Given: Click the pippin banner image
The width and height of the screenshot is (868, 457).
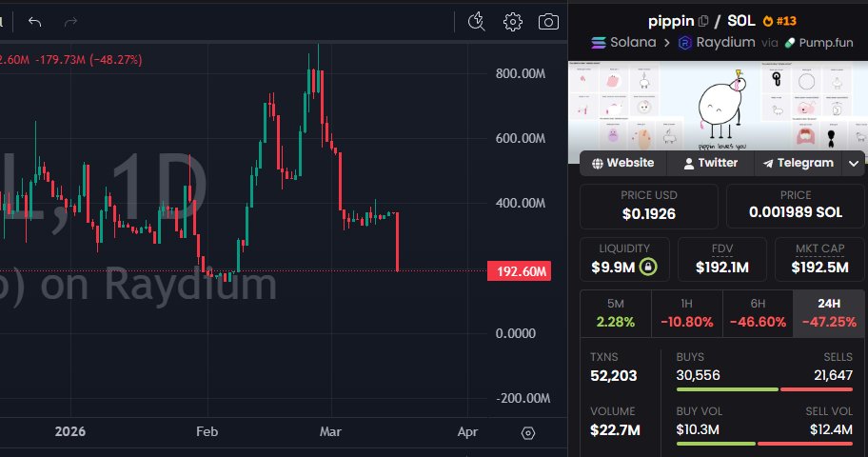Looking at the screenshot, I should [x=717, y=105].
